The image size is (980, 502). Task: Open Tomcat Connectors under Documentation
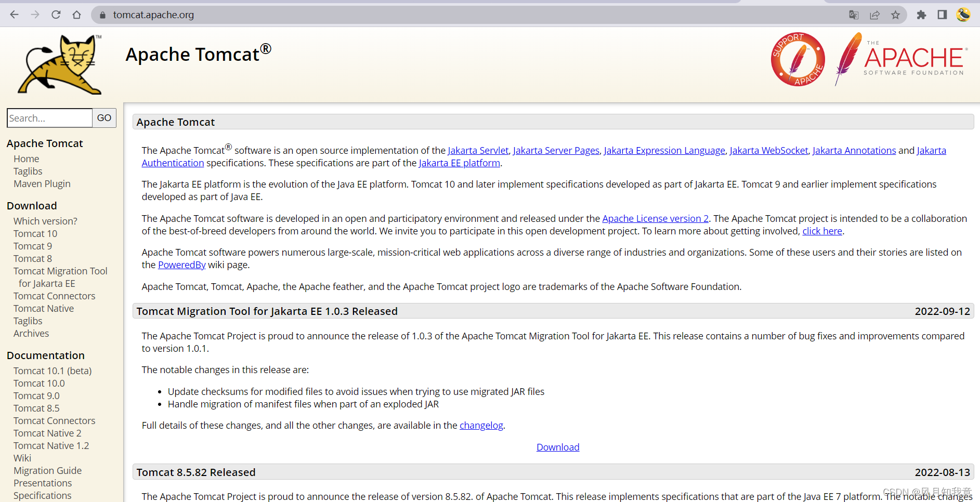point(55,420)
